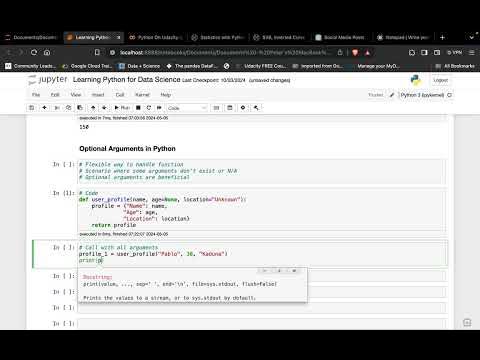Reload the page in the browser
The height and width of the screenshot is (360, 480).
[x=34, y=52]
